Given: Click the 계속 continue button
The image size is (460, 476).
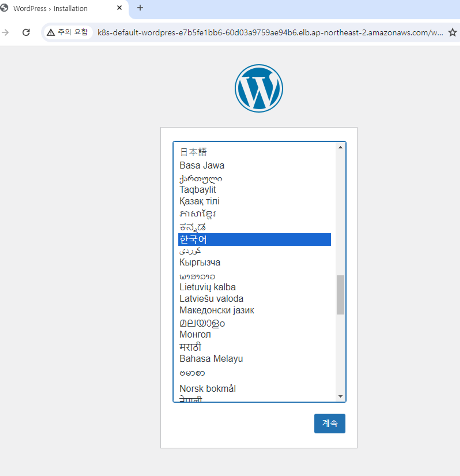Looking at the screenshot, I should 329,423.
